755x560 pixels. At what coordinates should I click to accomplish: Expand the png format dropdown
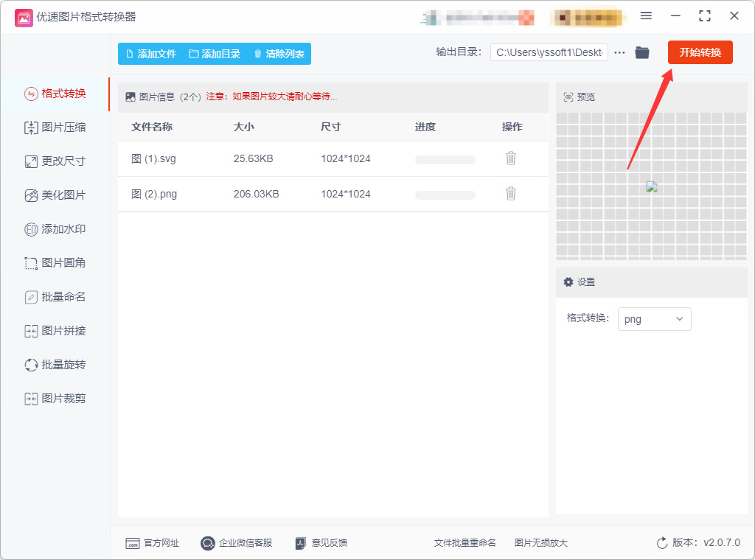click(x=655, y=319)
